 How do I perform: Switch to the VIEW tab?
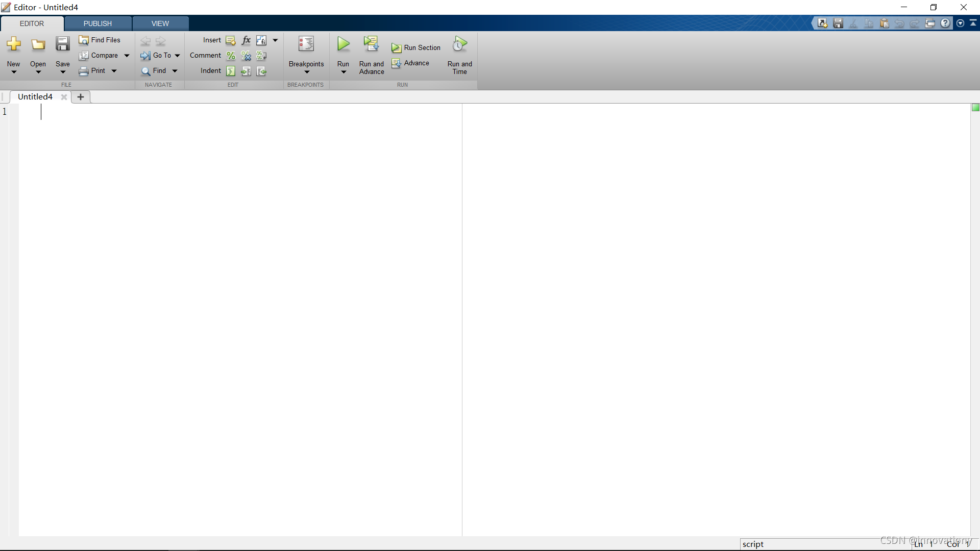(160, 23)
